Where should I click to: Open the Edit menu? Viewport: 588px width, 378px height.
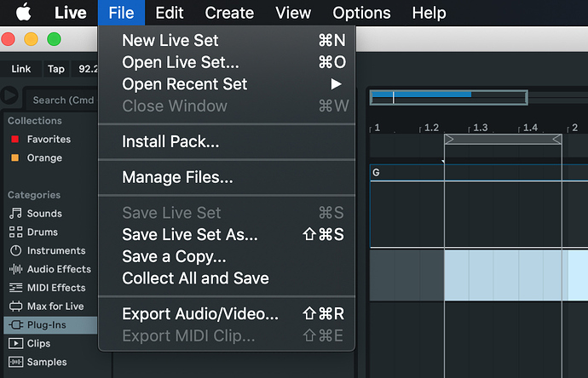tap(169, 13)
